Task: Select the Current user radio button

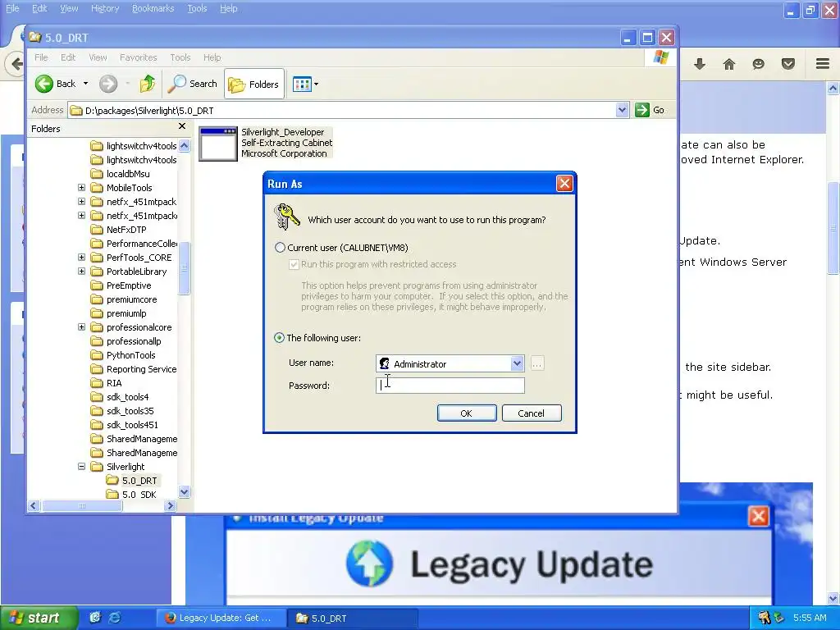Action: coord(281,248)
